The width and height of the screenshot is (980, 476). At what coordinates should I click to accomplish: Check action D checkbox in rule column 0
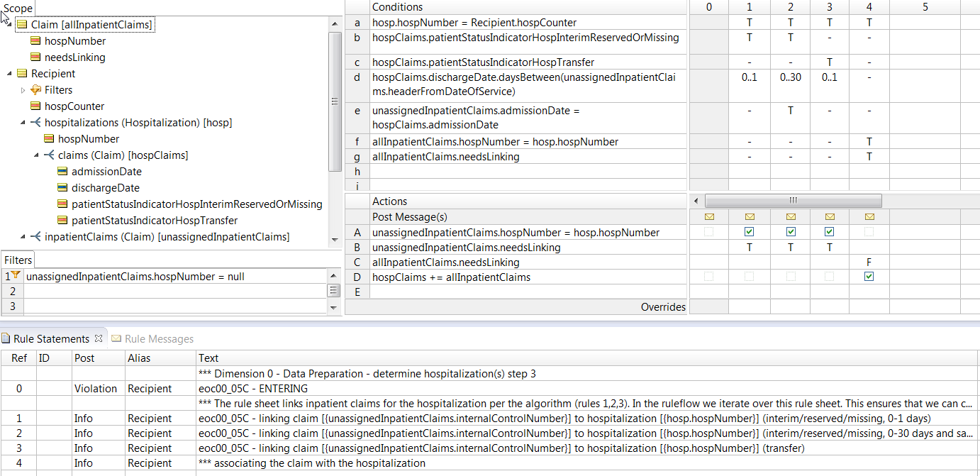pyautogui.click(x=709, y=277)
